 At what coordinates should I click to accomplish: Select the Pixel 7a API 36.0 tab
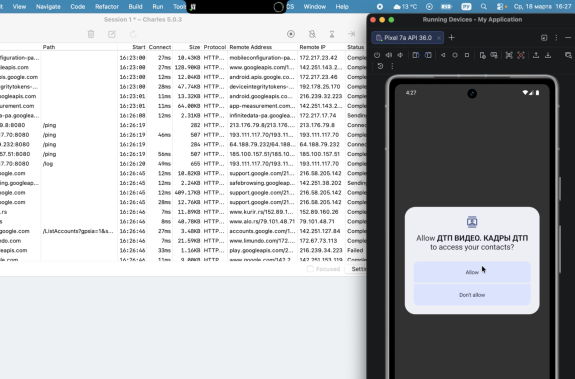tap(408, 38)
